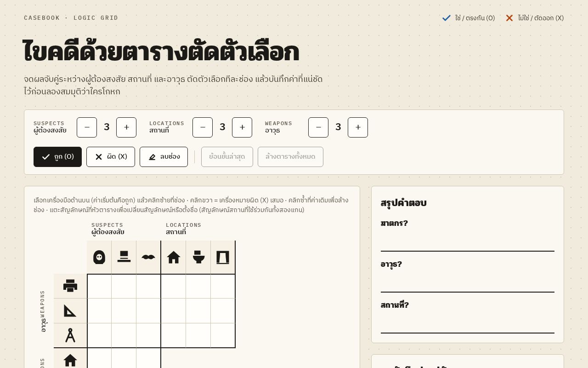Tap the set square weapon row icon
588x368 pixels.
(70, 311)
